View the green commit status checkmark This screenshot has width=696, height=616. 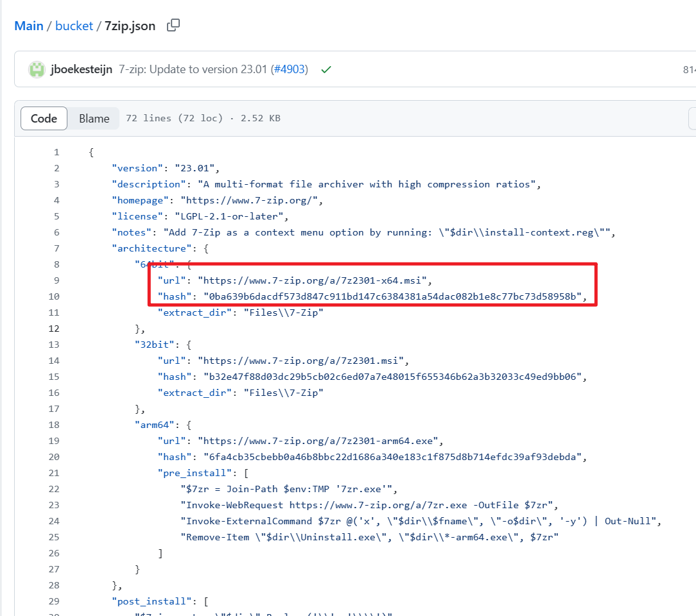point(326,70)
